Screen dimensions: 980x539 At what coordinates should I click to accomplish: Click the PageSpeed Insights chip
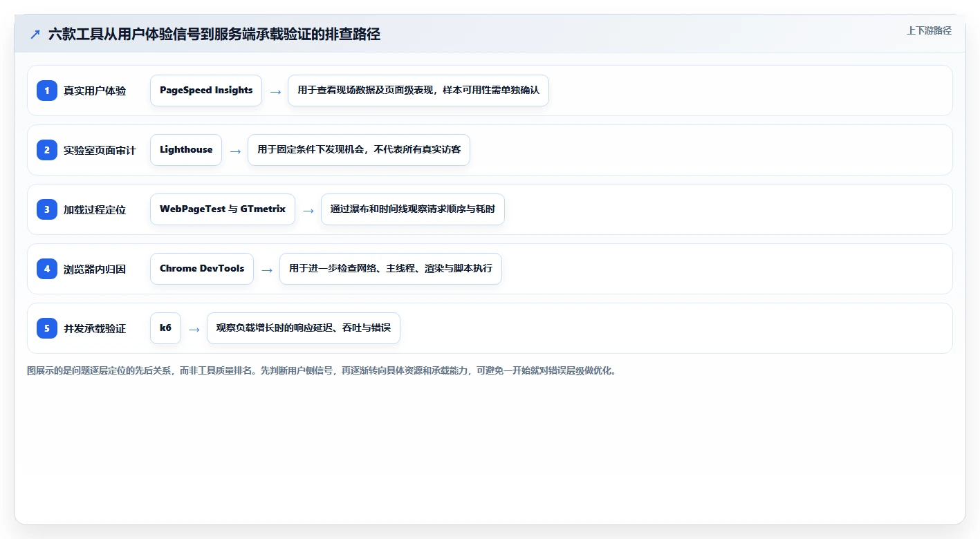tap(206, 91)
